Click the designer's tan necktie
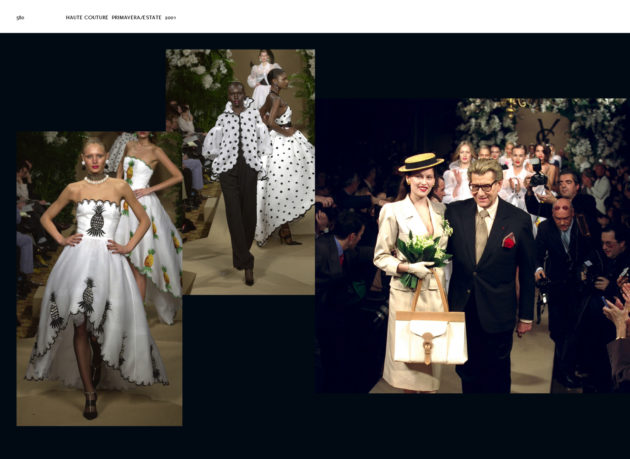 [482, 234]
